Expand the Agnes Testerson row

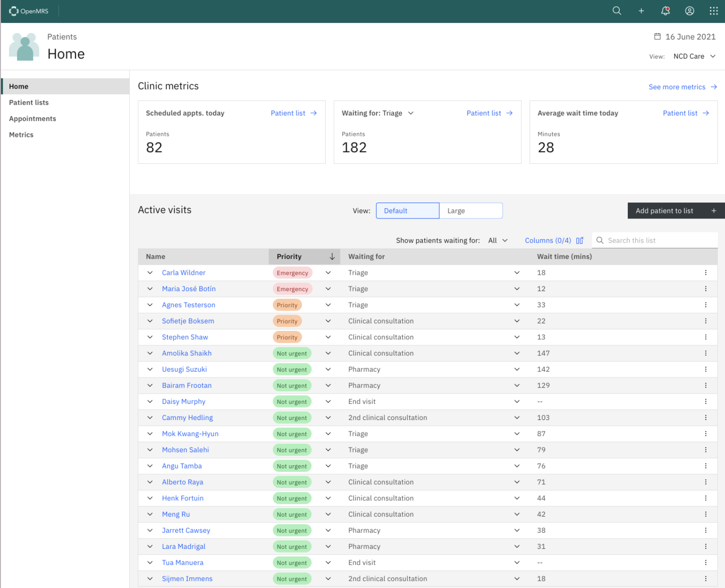pos(150,305)
